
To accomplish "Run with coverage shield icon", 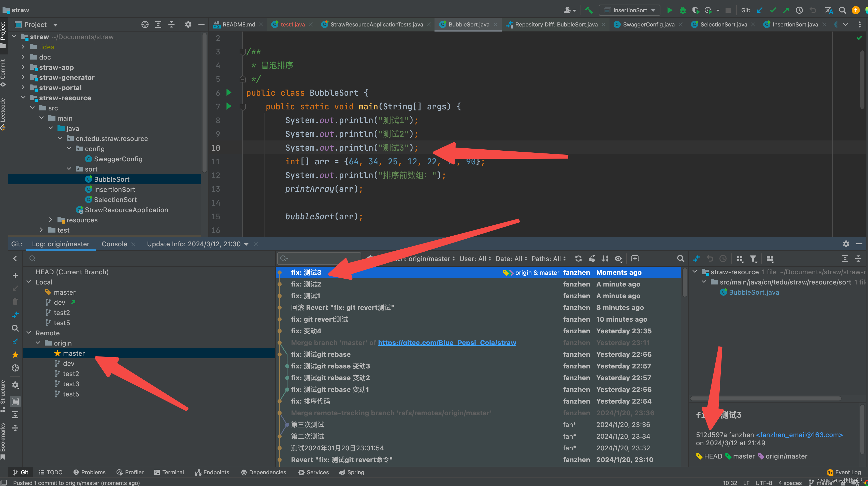I will [696, 10].
